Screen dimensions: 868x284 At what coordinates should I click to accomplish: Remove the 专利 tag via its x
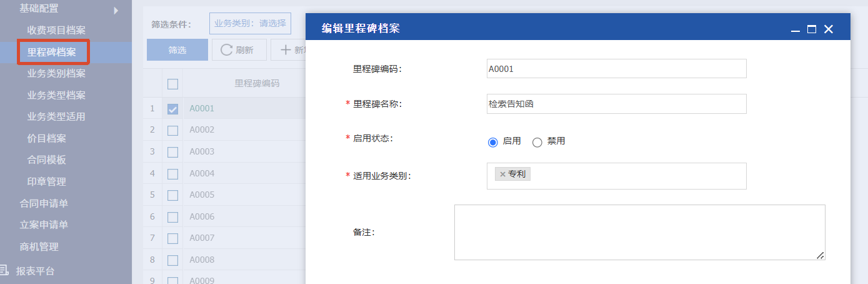502,175
